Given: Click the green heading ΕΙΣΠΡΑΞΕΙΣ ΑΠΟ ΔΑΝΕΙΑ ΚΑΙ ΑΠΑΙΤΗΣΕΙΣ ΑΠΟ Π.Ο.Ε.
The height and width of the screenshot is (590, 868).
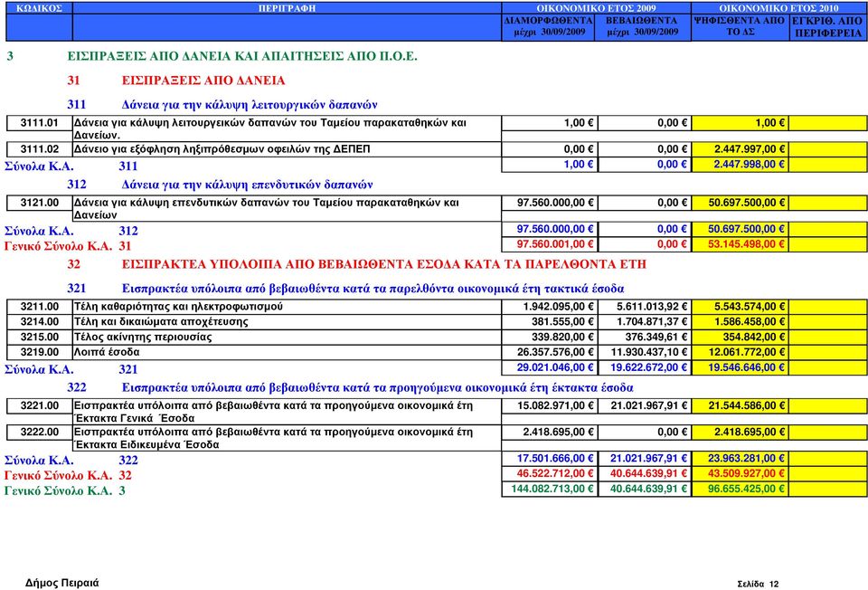Looking at the screenshot, I should [x=242, y=56].
